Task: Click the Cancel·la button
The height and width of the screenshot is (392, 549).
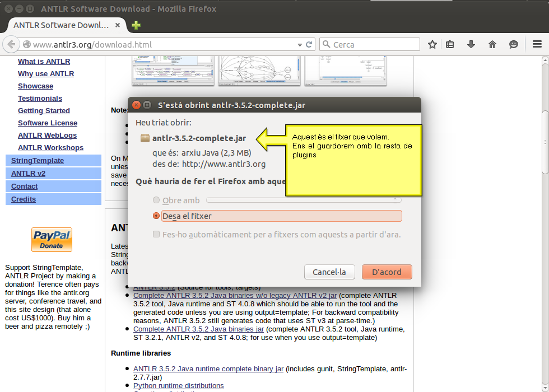Action: tap(329, 272)
